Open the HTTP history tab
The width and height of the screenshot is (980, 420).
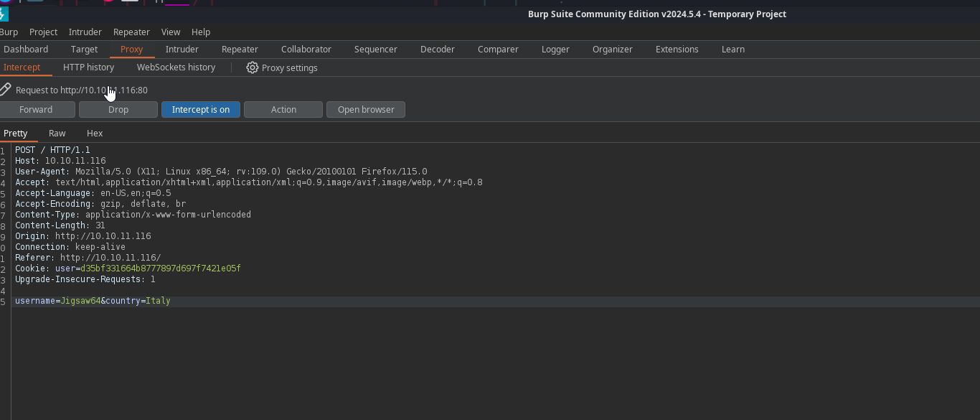click(x=88, y=67)
